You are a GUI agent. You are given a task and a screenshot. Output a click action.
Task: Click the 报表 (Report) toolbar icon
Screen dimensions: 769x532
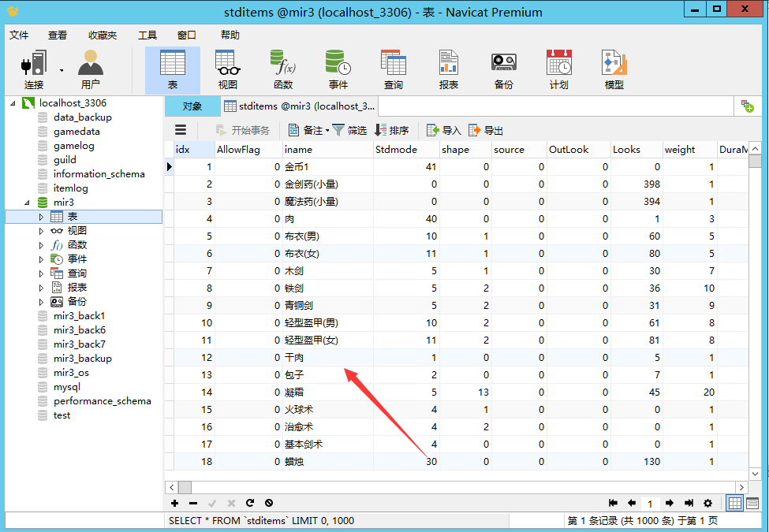(448, 69)
